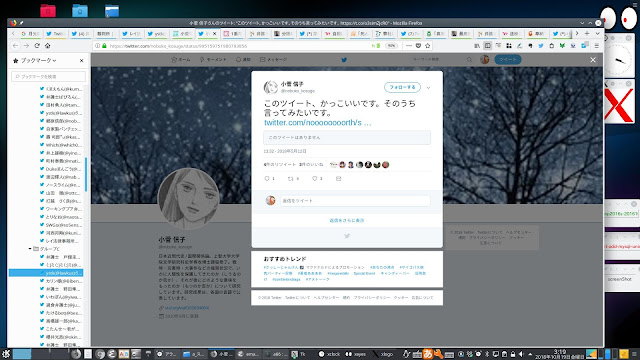Reply to the tweet via speech bubble icon

267,178
